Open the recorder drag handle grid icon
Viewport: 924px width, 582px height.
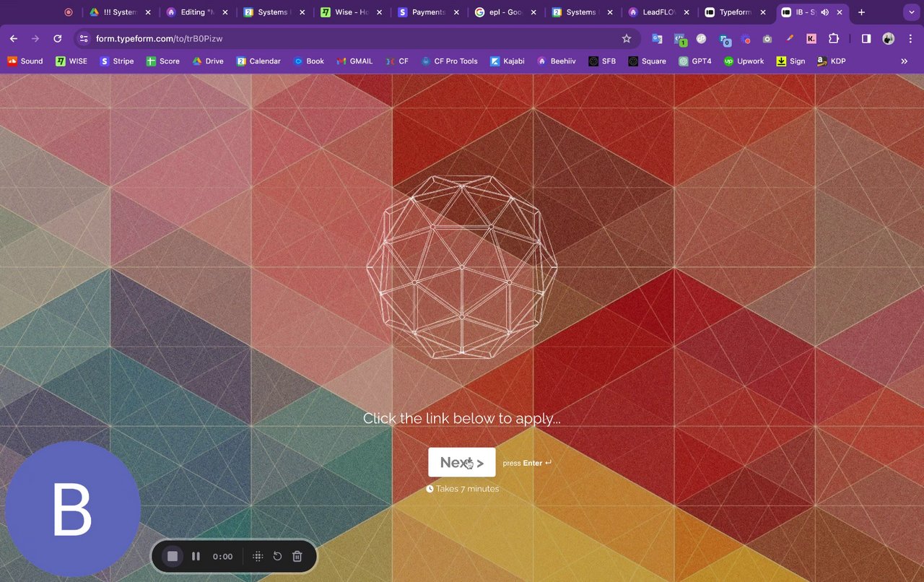point(258,556)
